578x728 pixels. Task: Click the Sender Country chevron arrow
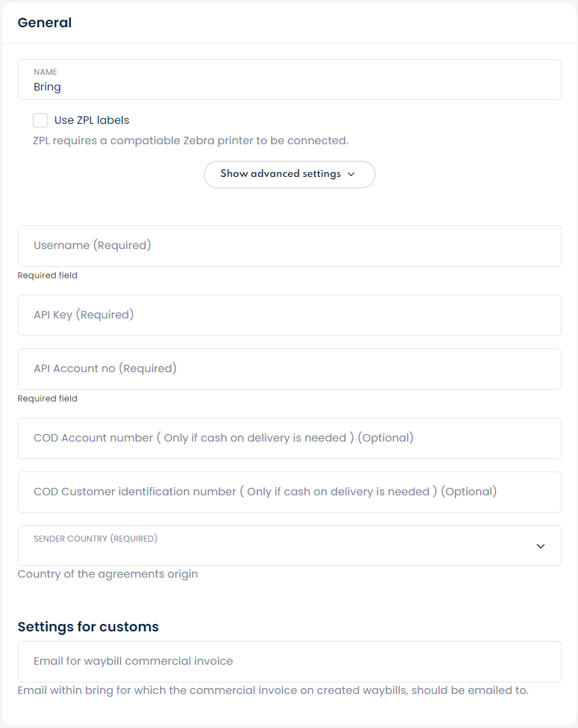[x=541, y=546]
